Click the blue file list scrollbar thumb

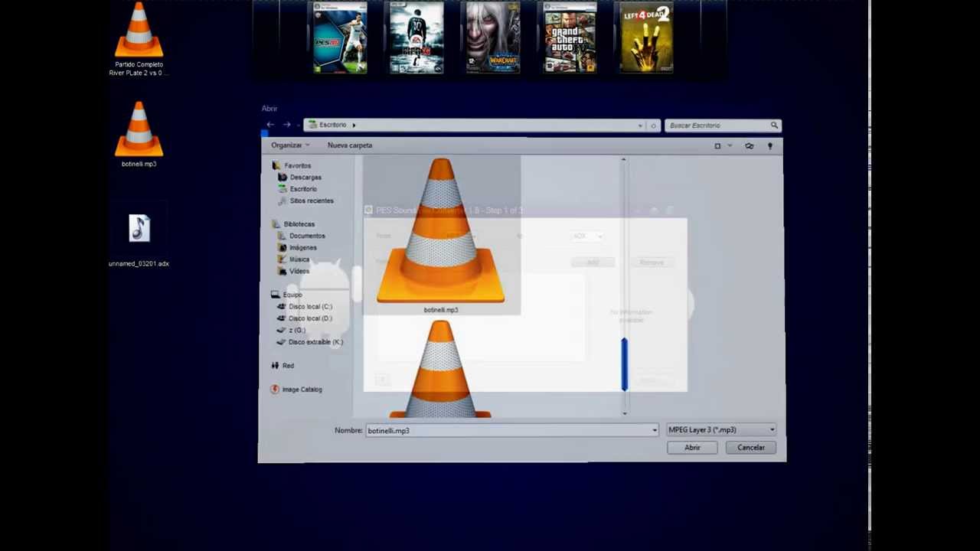(x=624, y=364)
